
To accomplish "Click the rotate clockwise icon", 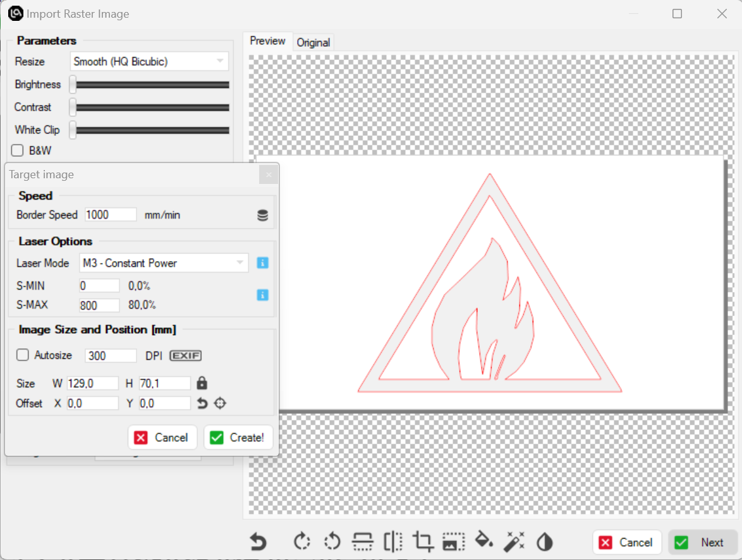I will (302, 542).
